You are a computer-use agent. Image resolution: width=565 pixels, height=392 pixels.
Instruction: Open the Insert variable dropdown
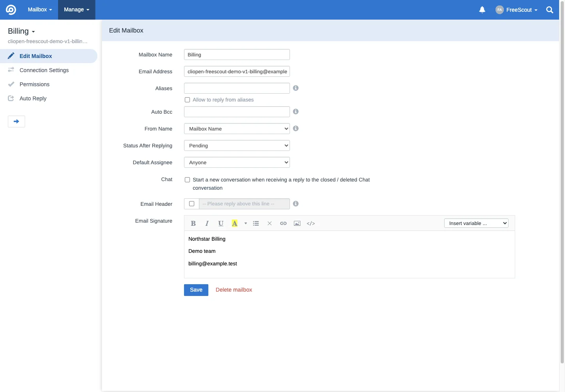tap(476, 223)
